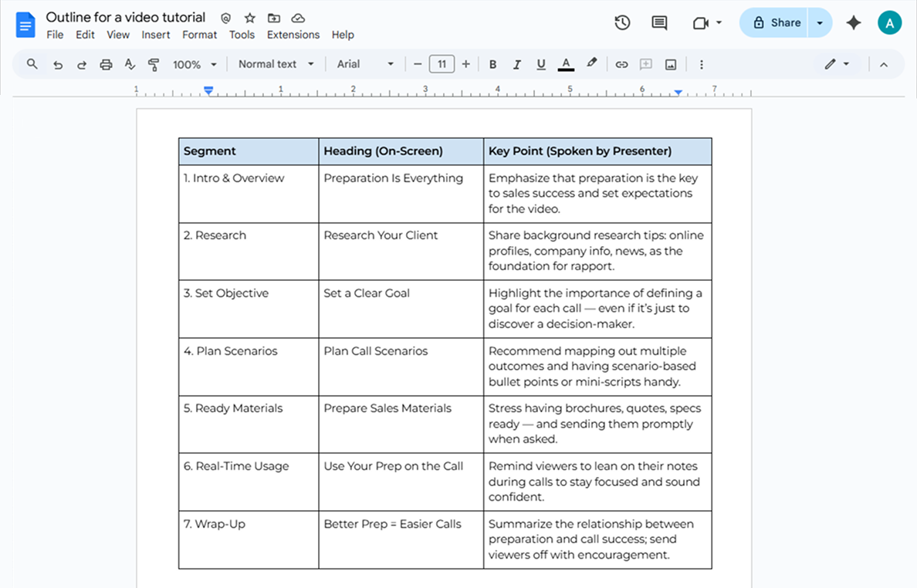917x588 pixels.
Task: Toggle underline formatting
Action: point(541,64)
